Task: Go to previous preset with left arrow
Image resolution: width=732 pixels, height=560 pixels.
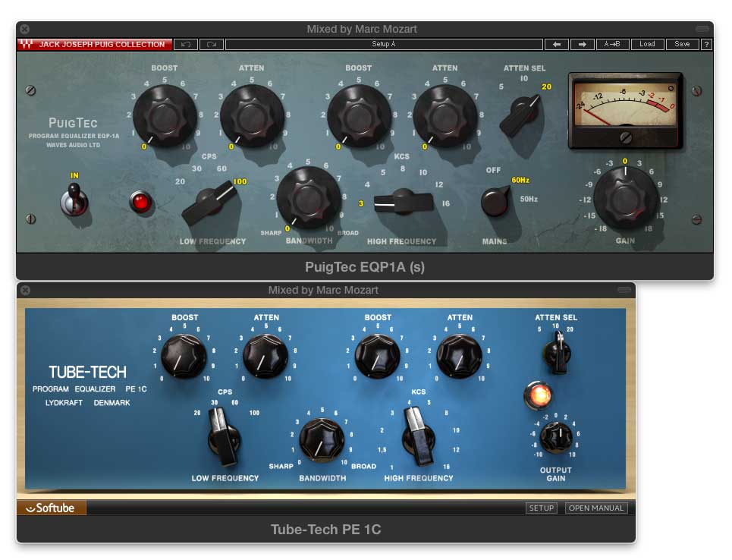Action: point(557,44)
